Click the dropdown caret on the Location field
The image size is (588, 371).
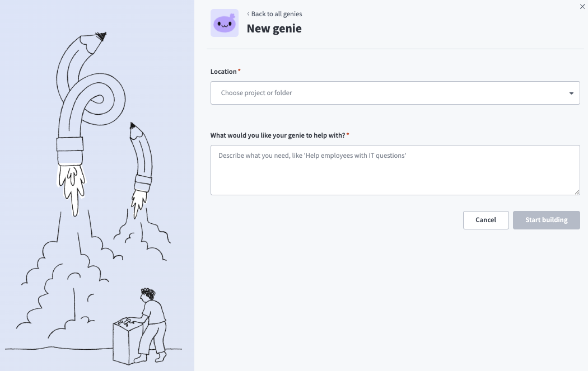[x=571, y=92]
